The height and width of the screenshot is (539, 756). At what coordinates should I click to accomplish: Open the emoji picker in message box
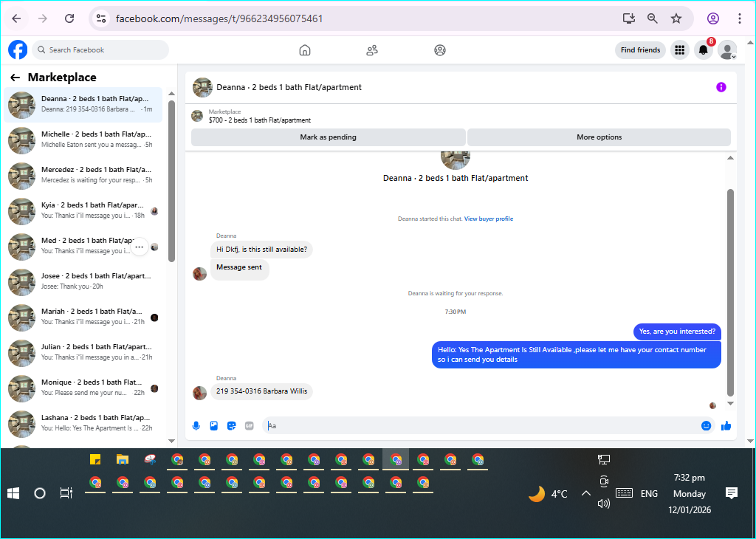tap(706, 426)
